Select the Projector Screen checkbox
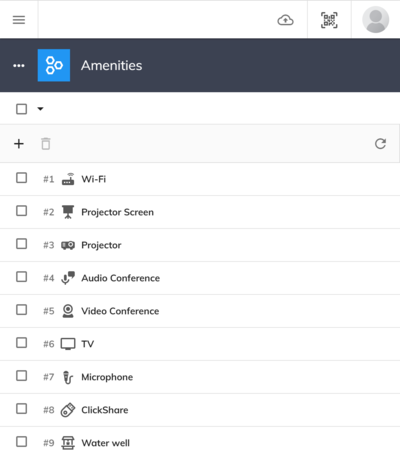The width and height of the screenshot is (400, 455). point(22,211)
